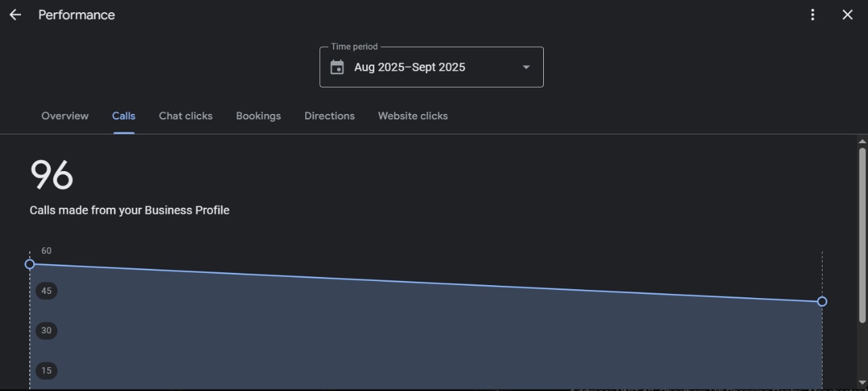This screenshot has width=868, height=391.
Task: Select the Calls tab
Action: pyautogui.click(x=123, y=116)
